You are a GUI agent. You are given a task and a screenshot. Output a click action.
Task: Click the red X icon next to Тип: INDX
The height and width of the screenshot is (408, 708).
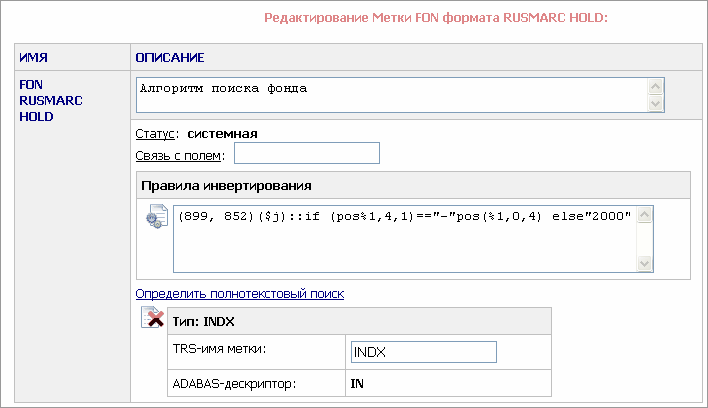[x=153, y=319]
